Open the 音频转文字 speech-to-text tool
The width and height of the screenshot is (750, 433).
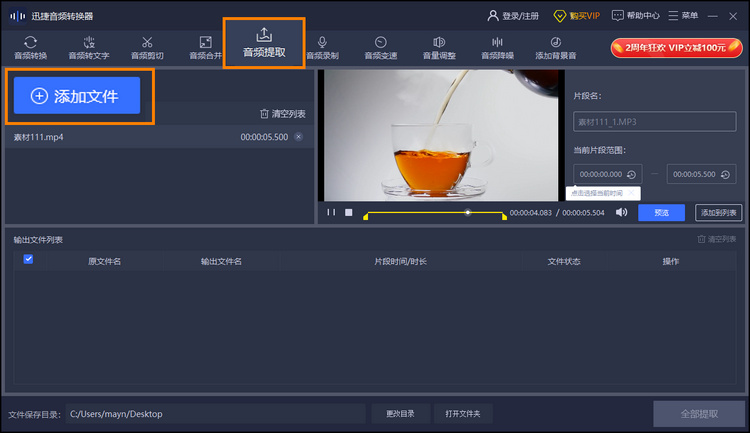(89, 48)
